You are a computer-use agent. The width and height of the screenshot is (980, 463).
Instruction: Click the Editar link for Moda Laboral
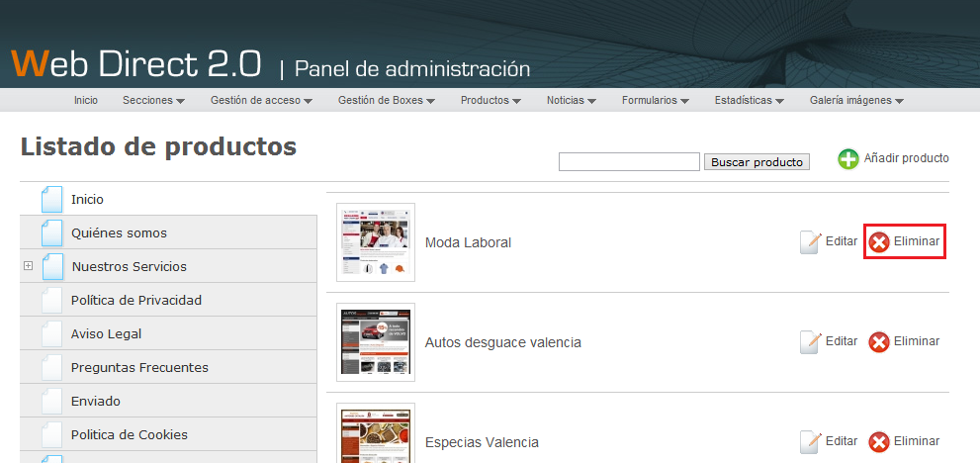(x=842, y=240)
